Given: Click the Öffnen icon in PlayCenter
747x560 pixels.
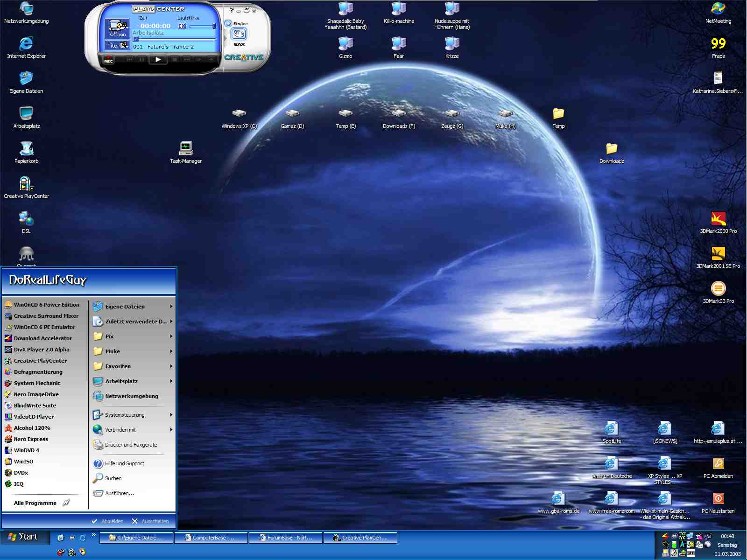Looking at the screenshot, I should pos(118,28).
